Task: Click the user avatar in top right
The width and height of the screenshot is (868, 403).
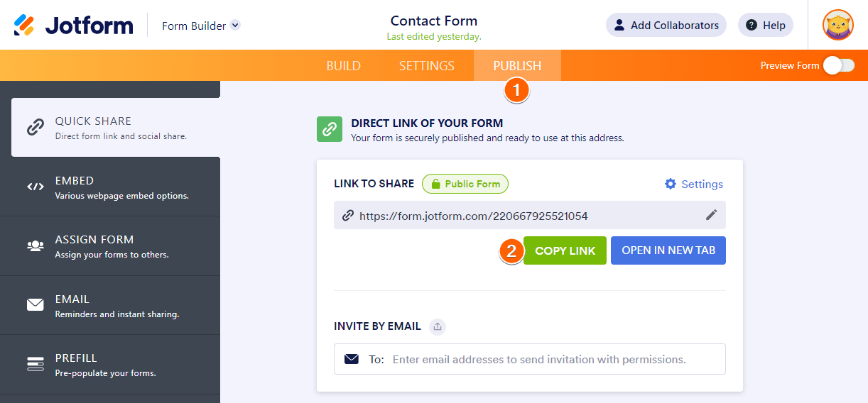Action: [x=837, y=26]
